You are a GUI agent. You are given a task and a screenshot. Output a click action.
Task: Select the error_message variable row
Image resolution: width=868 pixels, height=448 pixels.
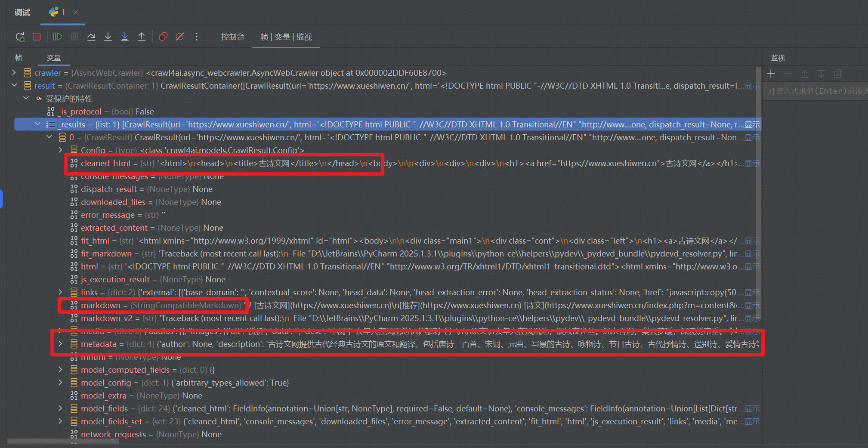click(384, 215)
